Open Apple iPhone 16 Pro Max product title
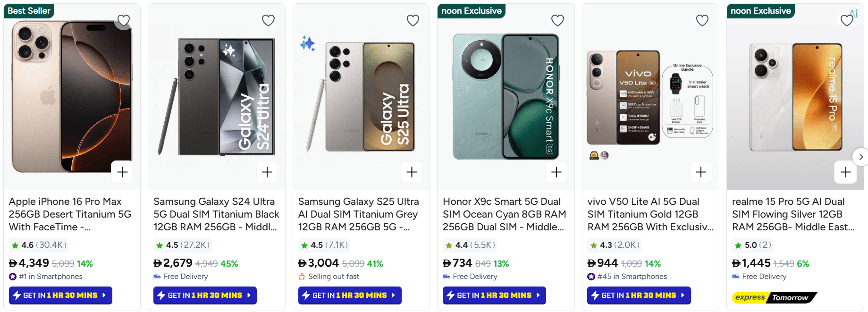Viewport: 868px width, 312px height. pyautogui.click(x=70, y=214)
